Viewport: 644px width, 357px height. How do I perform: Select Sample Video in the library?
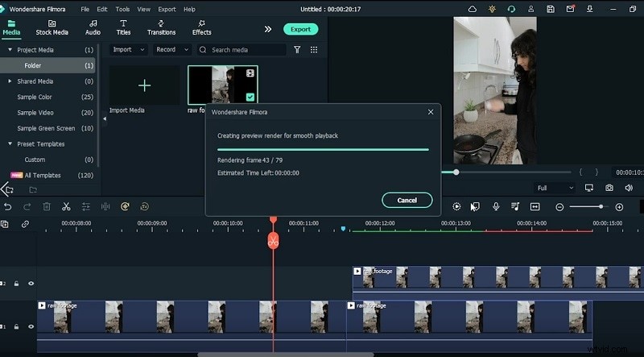[x=35, y=113]
